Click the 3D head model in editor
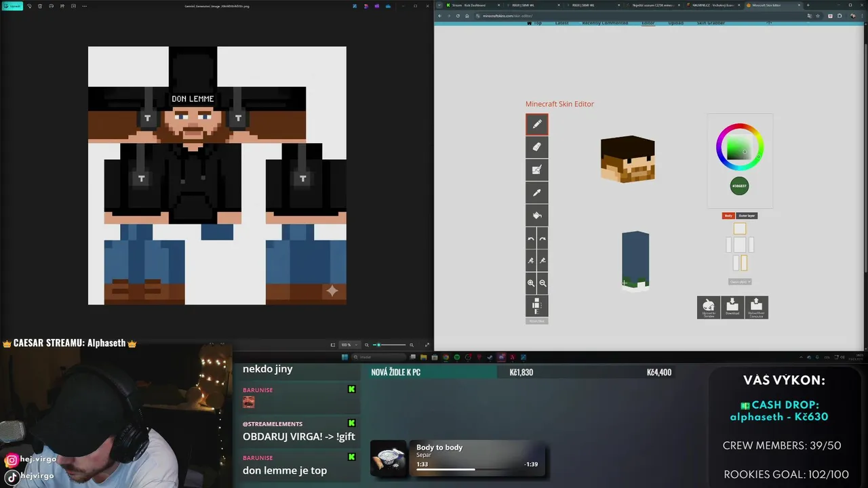868x488 pixels. coord(628,159)
